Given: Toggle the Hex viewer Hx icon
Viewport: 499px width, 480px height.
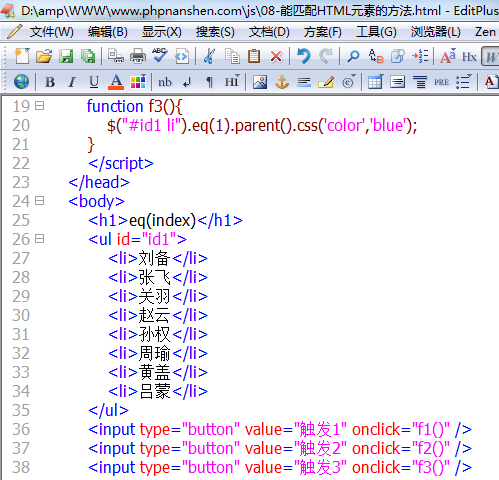Looking at the screenshot, I should 469,57.
